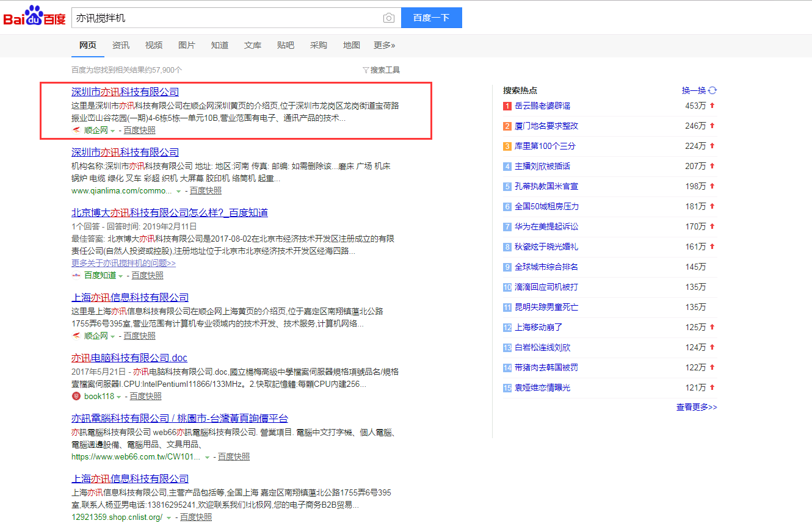The height and width of the screenshot is (526, 812).
Task: Open hot topic 袁娅维恋情曝光
Action: coord(542,388)
